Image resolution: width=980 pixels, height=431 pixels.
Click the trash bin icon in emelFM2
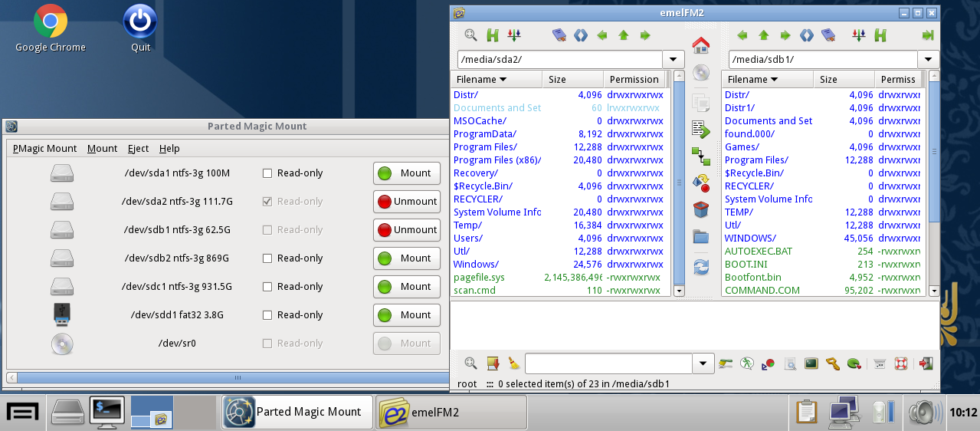[x=700, y=209]
